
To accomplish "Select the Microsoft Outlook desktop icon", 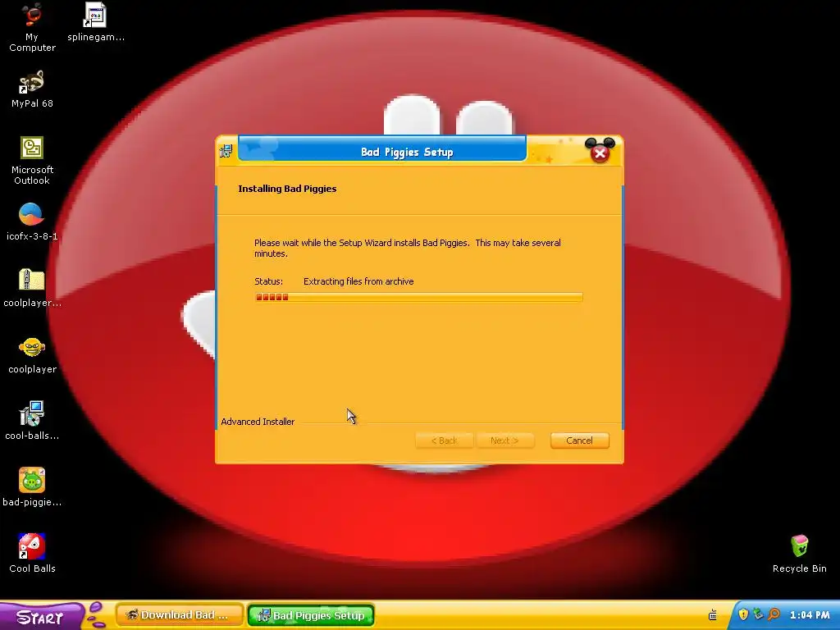I will (32, 161).
